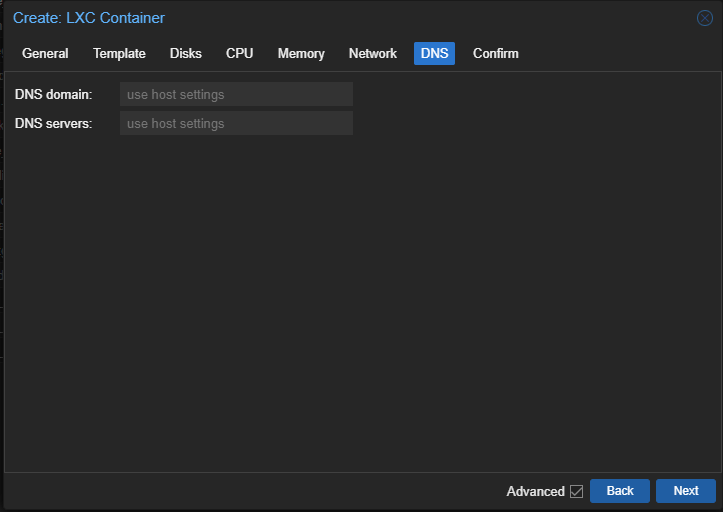Screen dimensions: 723x512
Task: Proceed with the Next button
Action: point(686,491)
